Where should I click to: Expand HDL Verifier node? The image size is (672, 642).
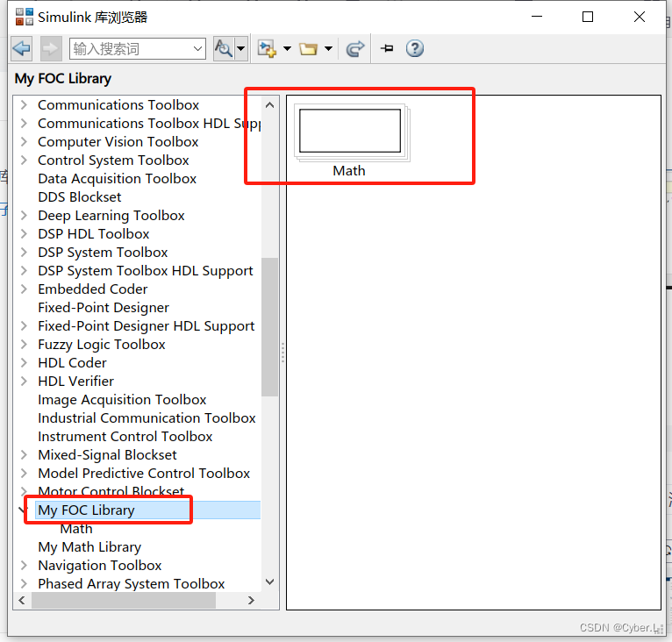(24, 381)
